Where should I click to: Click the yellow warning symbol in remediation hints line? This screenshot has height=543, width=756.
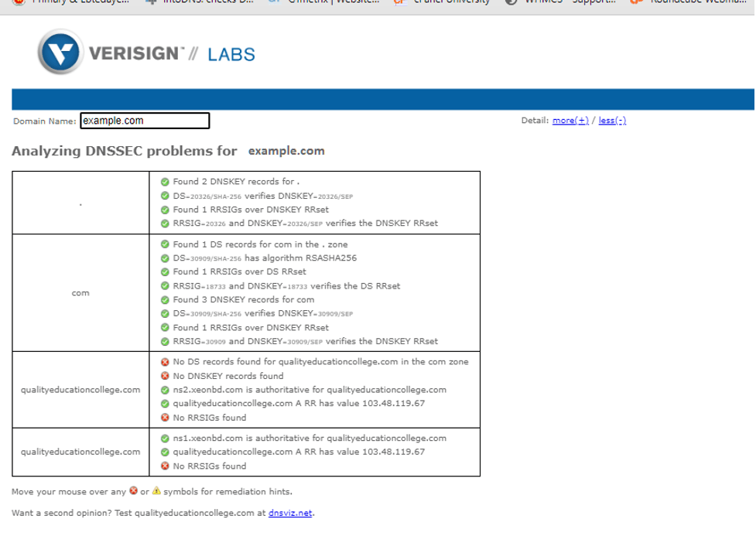pyautogui.click(x=156, y=491)
